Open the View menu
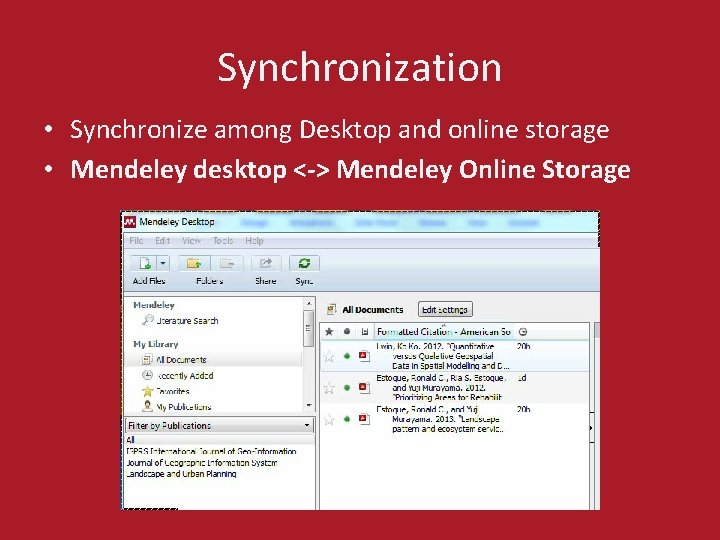Screen dimensions: 720x540 click(x=191, y=241)
